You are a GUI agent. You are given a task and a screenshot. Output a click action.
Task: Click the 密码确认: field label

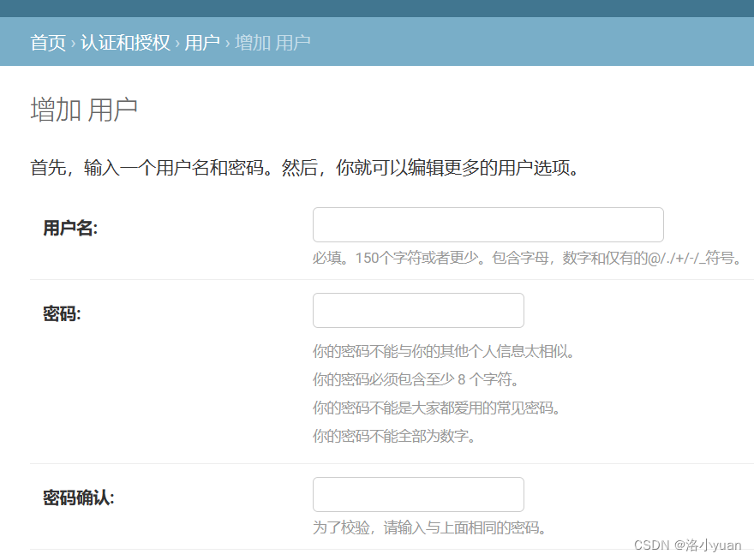click(78, 498)
